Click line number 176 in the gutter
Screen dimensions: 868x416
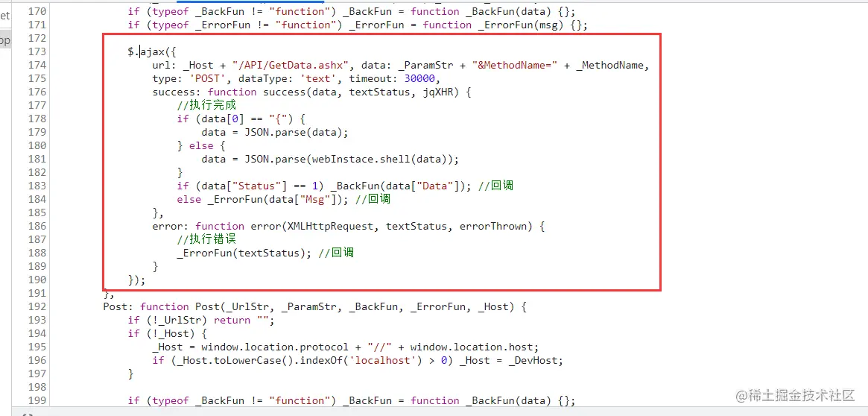click(x=37, y=92)
